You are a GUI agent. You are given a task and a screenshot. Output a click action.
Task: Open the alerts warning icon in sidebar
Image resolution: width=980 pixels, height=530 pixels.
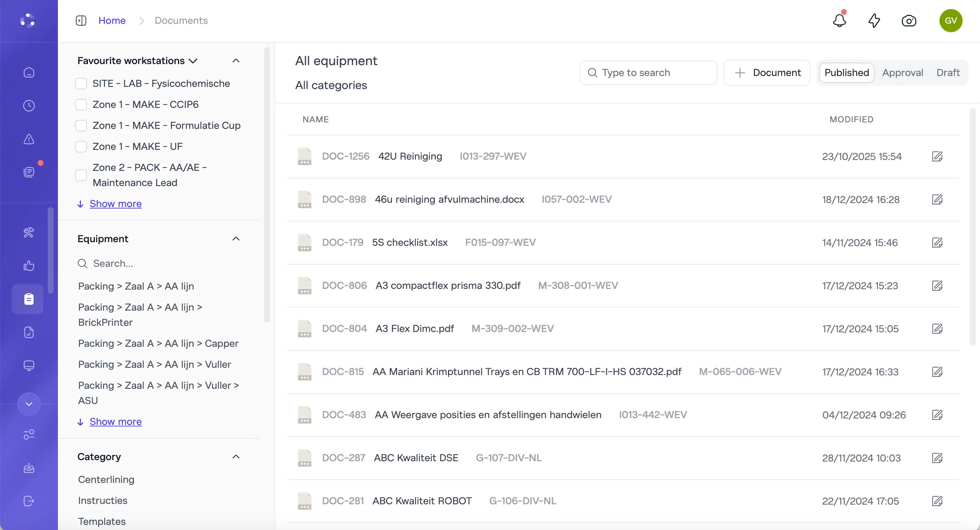29,139
